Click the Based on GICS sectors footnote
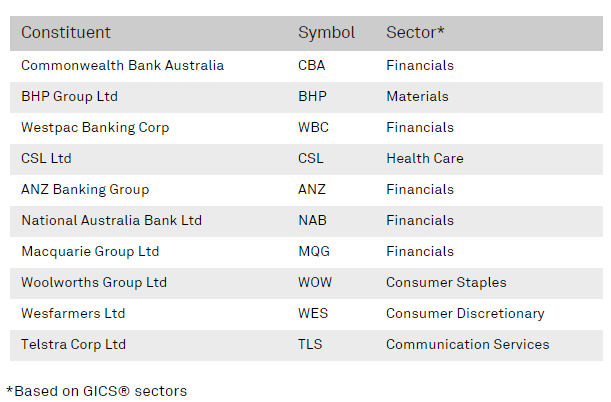 [97, 391]
